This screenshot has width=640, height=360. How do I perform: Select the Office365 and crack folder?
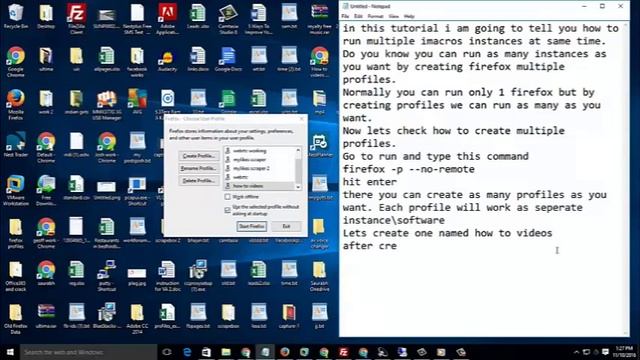[x=16, y=276]
